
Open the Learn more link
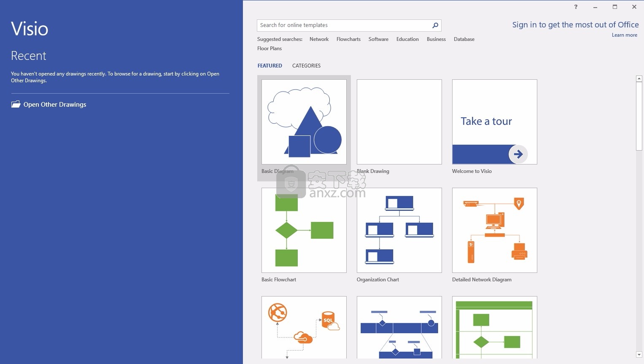click(x=625, y=35)
